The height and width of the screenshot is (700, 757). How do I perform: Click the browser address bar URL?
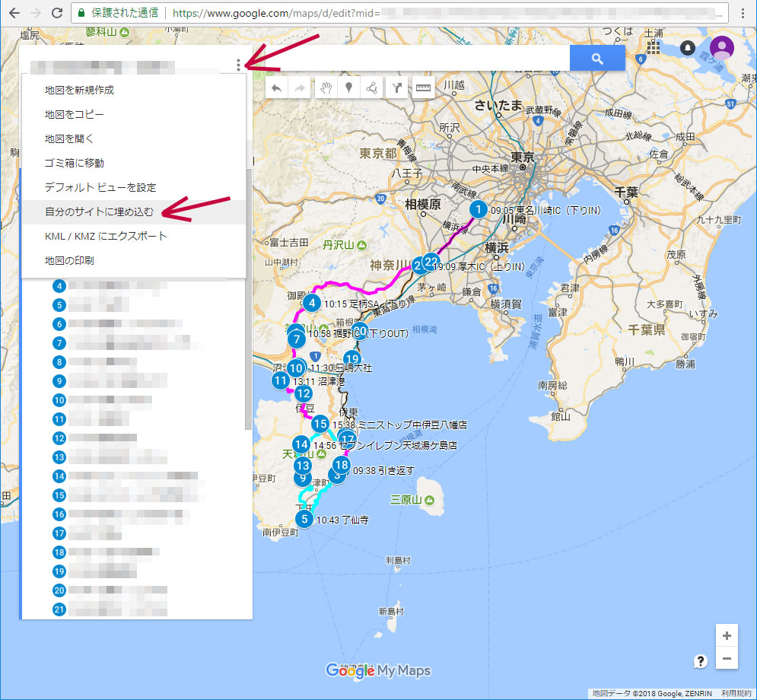(x=401, y=13)
